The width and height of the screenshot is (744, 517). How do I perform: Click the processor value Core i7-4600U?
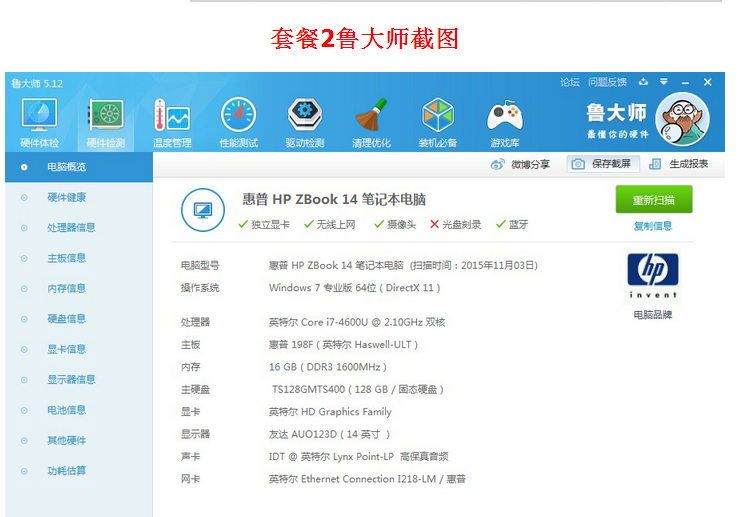[x=357, y=322]
